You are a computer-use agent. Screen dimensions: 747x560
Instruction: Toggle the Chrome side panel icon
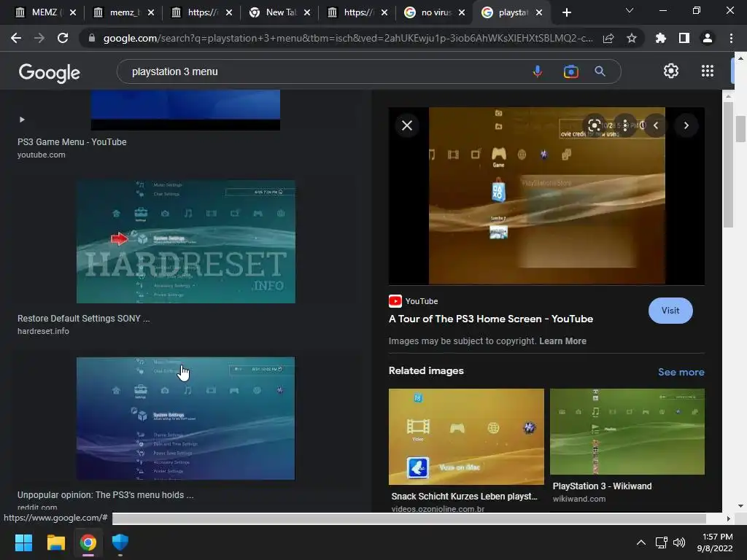tap(684, 38)
